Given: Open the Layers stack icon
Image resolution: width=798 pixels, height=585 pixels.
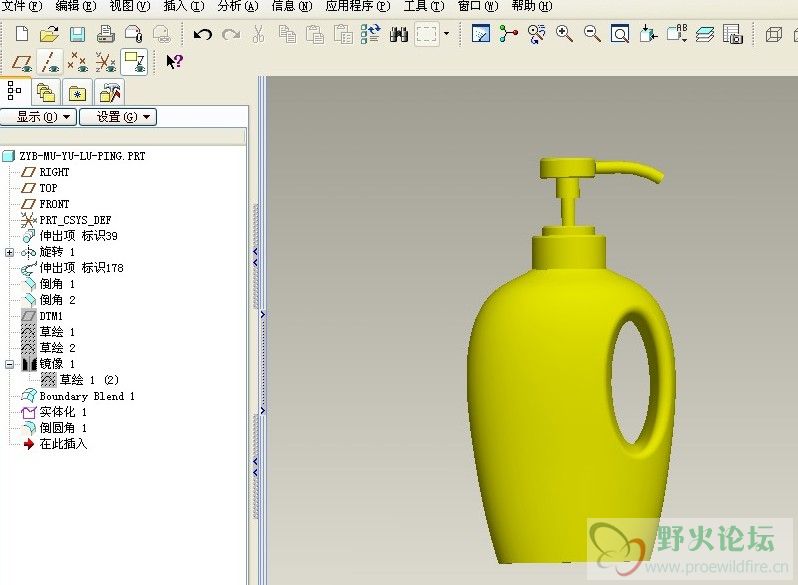Looking at the screenshot, I should click(705, 35).
